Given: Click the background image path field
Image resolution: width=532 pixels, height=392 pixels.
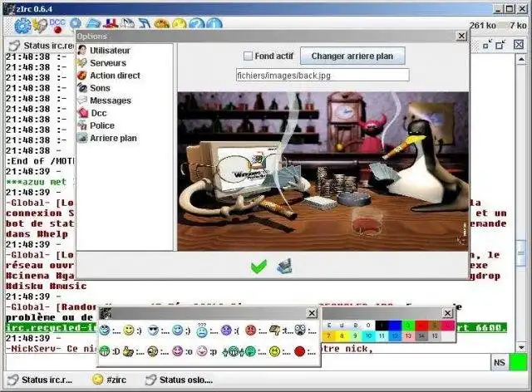Looking at the screenshot, I should [323, 76].
